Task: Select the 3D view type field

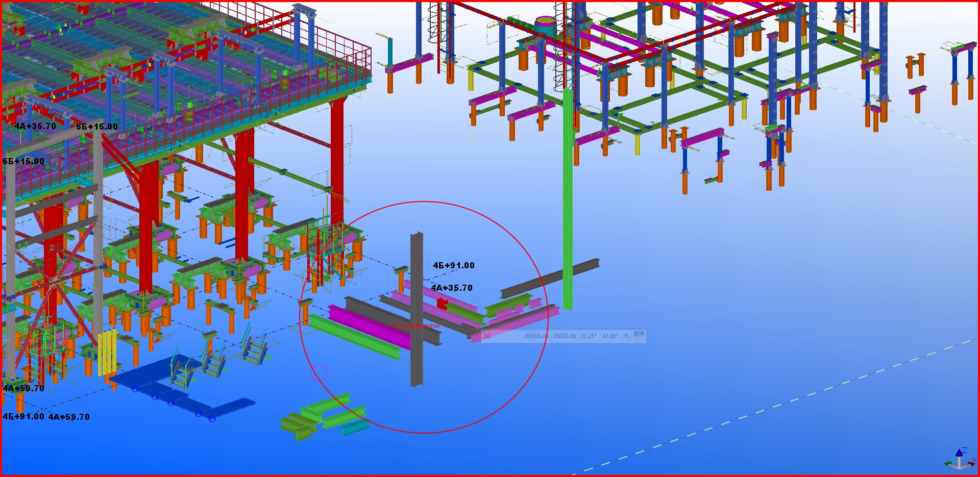Action: coord(503,336)
